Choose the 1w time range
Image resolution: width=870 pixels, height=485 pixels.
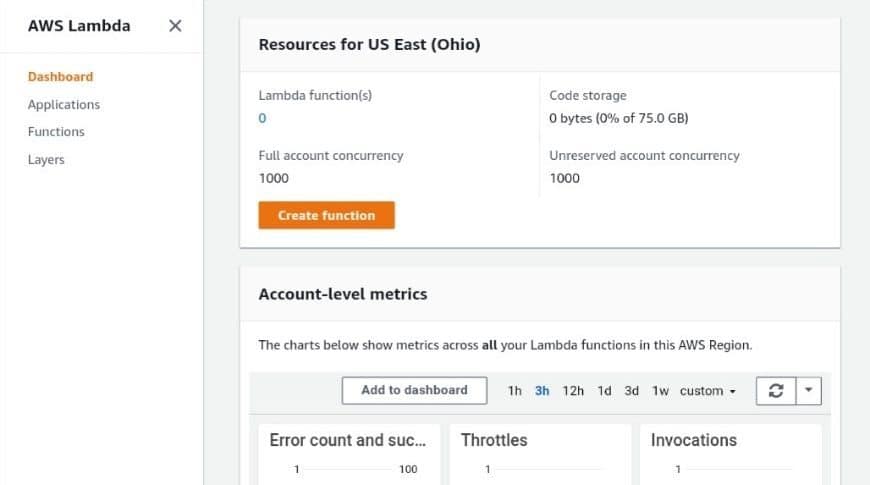click(x=660, y=391)
